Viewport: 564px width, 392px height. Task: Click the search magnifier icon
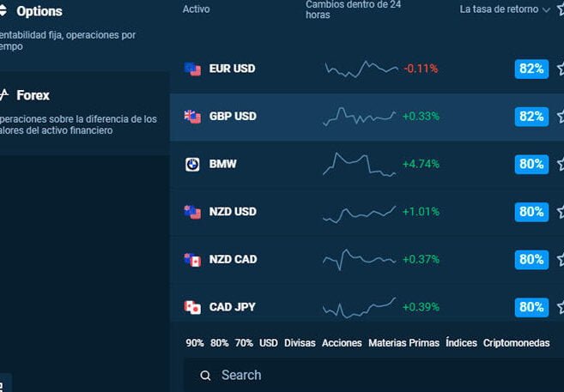pyautogui.click(x=205, y=375)
